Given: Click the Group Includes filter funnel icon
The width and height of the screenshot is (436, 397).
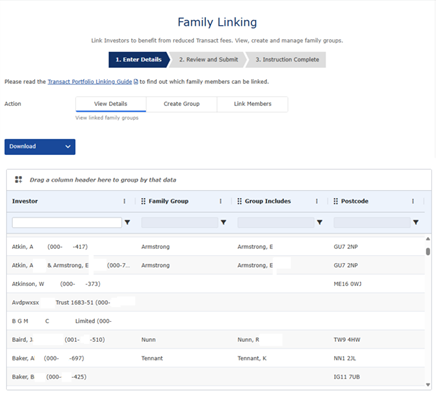Looking at the screenshot, I should [320, 222].
